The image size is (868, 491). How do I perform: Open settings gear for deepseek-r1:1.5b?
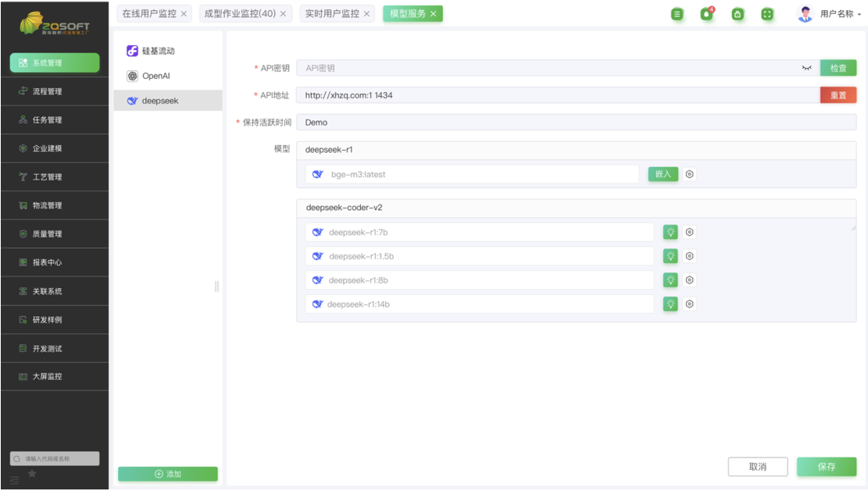point(689,256)
